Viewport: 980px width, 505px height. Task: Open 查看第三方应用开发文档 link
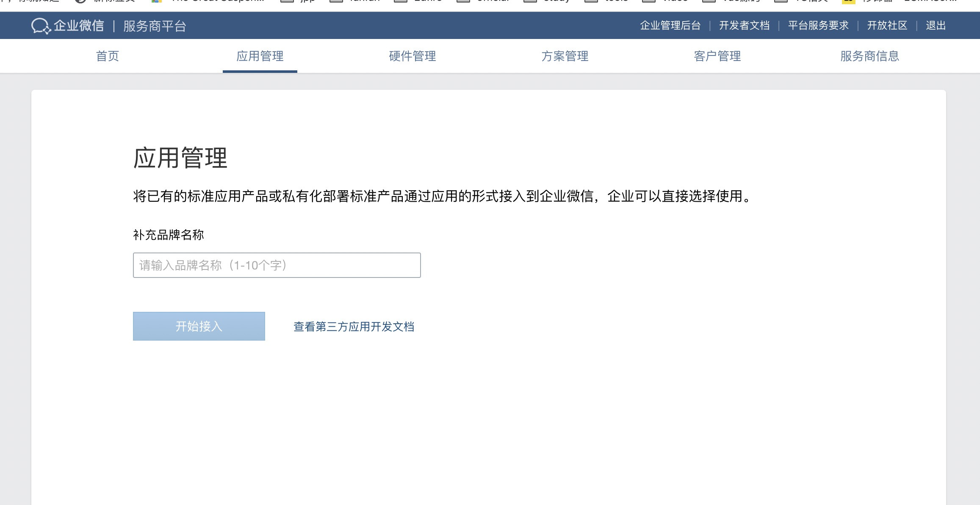354,327
